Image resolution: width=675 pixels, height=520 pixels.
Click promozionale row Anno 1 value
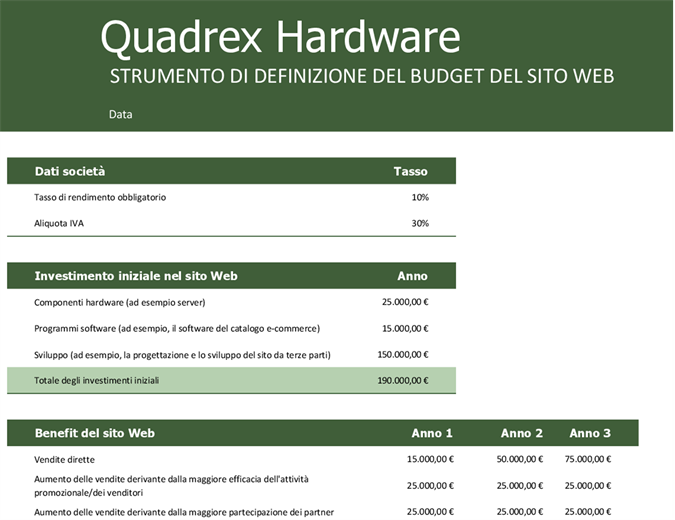click(x=430, y=486)
